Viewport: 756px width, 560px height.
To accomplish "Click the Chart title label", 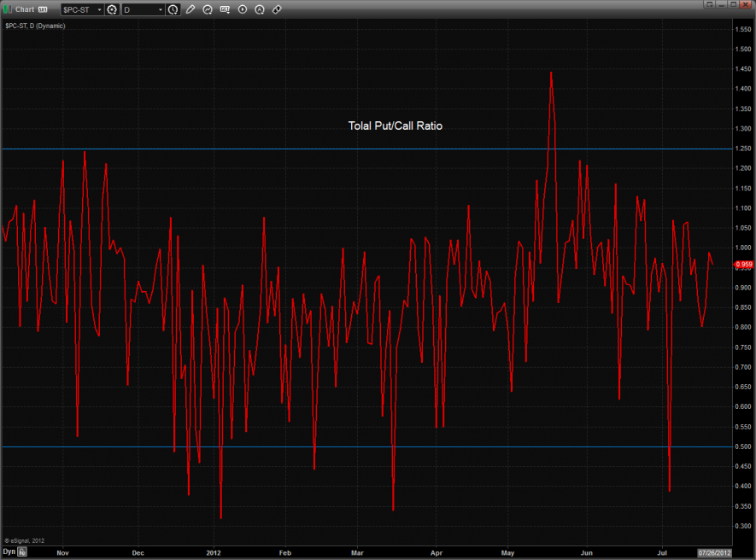I will 25,9.
